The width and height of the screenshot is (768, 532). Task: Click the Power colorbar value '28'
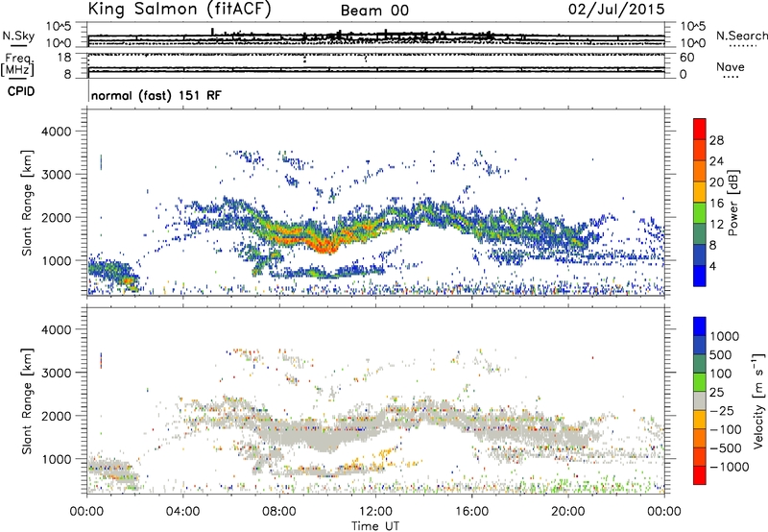[716, 140]
